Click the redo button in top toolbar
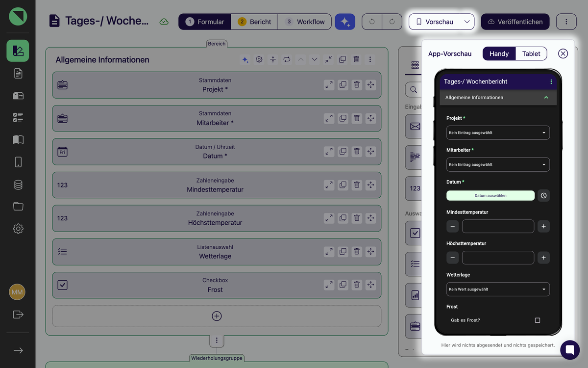The image size is (588, 368). pyautogui.click(x=392, y=22)
